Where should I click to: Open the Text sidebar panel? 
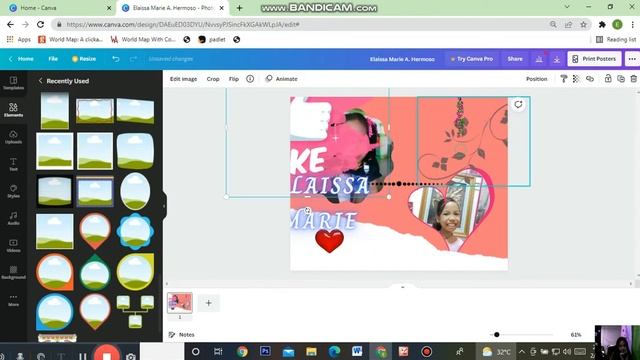[13, 164]
